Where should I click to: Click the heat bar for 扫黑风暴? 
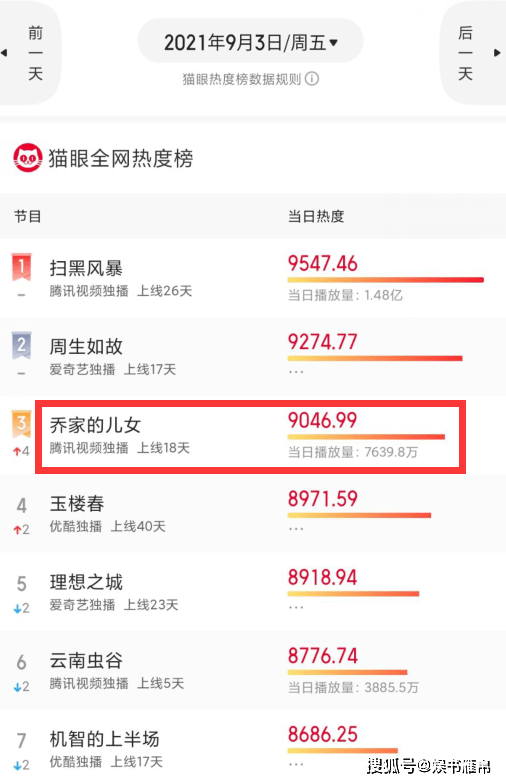click(x=386, y=280)
